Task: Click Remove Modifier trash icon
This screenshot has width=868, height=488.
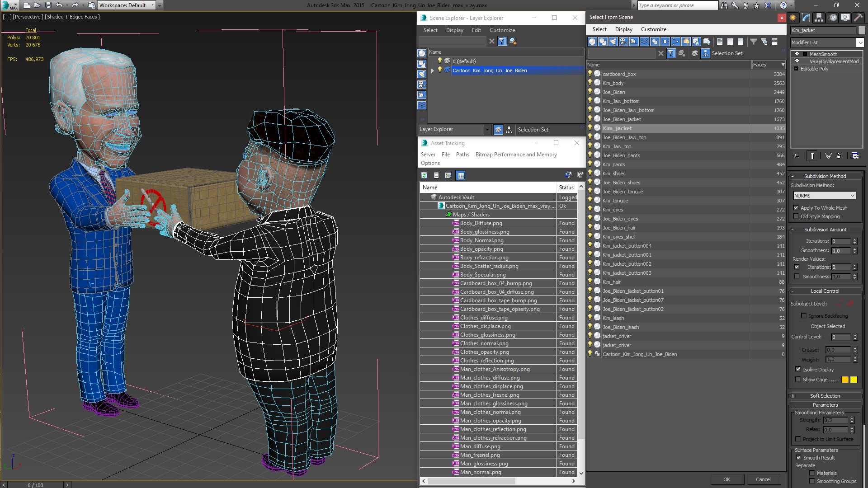Action: 839,156
